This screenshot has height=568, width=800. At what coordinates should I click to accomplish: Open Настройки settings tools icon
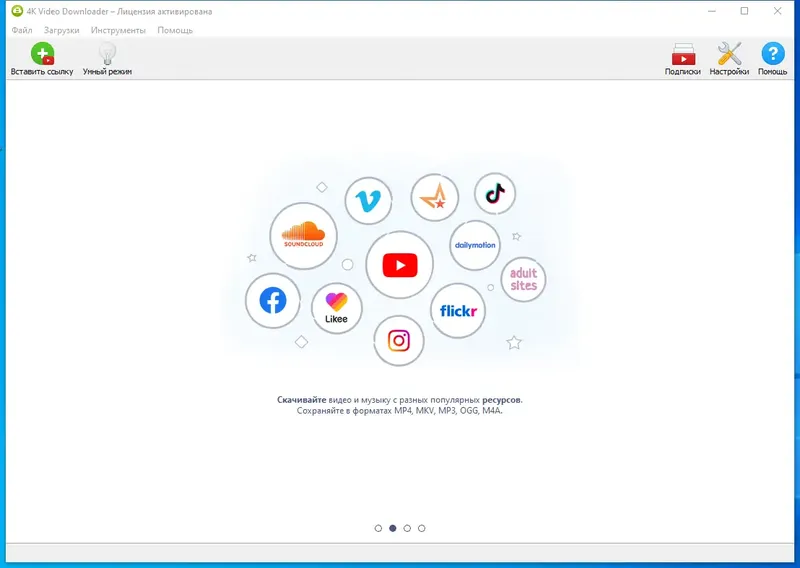(x=729, y=54)
